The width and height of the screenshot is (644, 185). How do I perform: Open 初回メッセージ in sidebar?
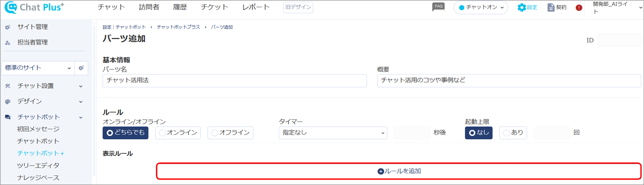(x=38, y=129)
